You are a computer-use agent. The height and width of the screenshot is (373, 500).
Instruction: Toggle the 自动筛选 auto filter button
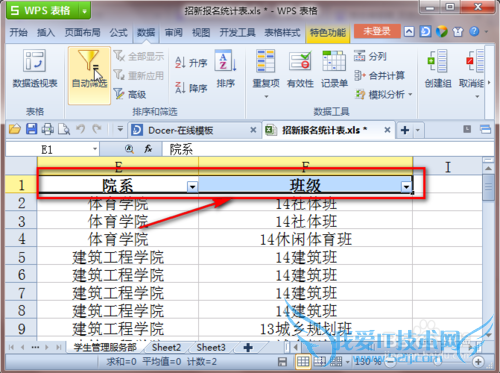tap(89, 75)
